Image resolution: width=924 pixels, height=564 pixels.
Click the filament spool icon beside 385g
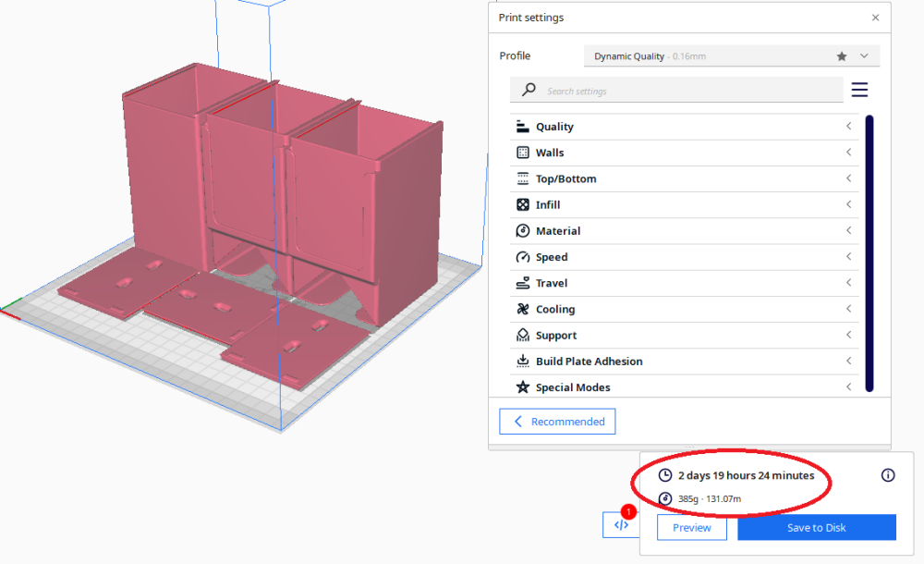pyautogui.click(x=664, y=498)
